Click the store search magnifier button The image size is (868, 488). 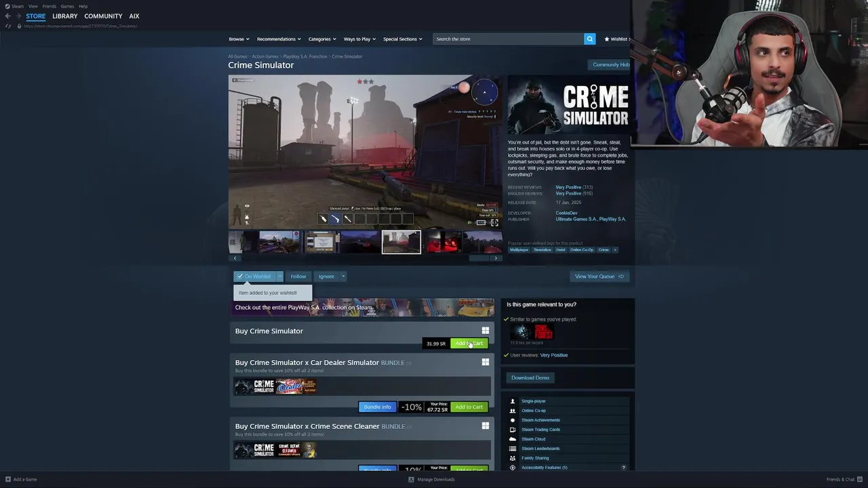pyautogui.click(x=589, y=39)
